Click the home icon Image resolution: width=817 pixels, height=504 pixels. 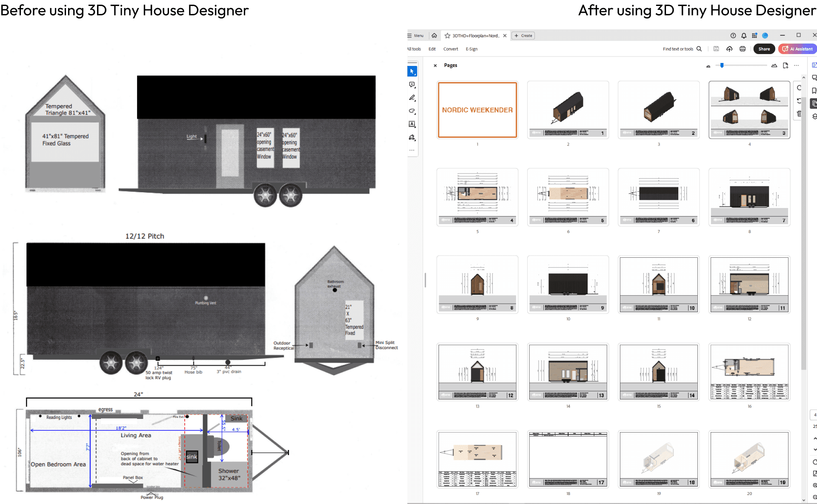pos(434,36)
